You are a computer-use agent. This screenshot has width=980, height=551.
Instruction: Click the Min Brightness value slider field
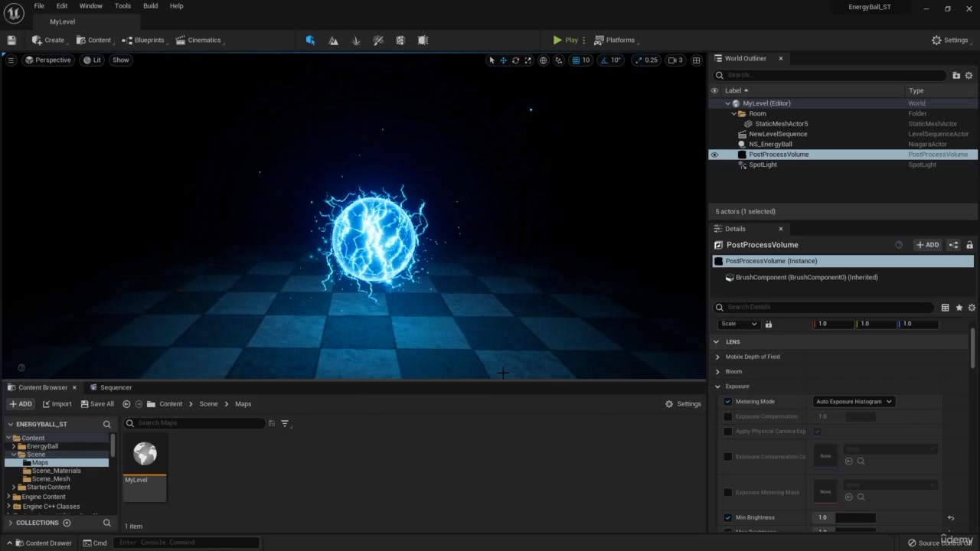coord(854,517)
